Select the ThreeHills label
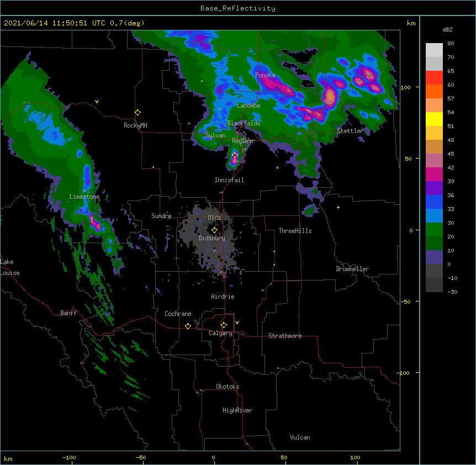476x465 pixels. (295, 231)
